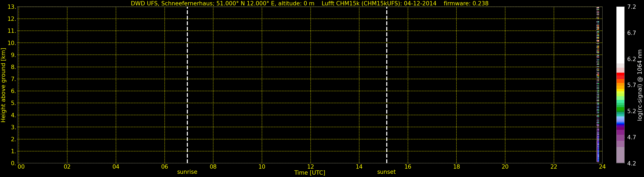Click the x-axis tick label 00
The image size is (644, 177).
point(21,167)
